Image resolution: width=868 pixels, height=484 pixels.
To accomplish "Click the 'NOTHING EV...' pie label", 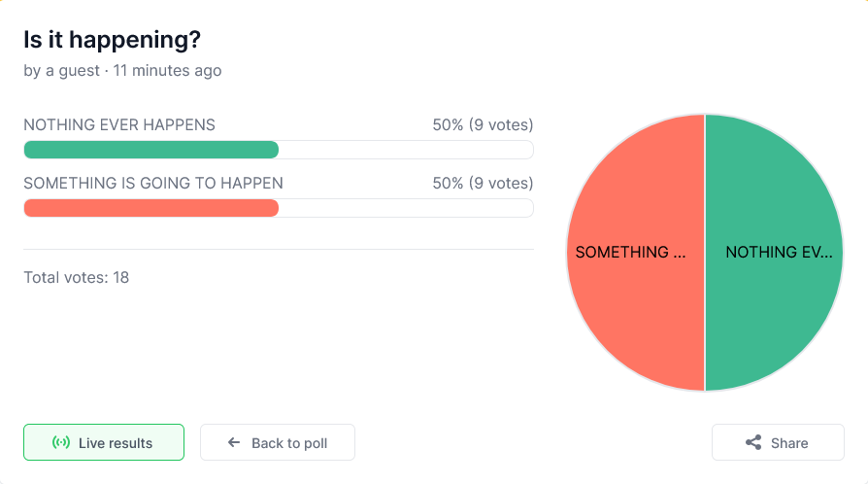I will pyautogui.click(x=779, y=253).
